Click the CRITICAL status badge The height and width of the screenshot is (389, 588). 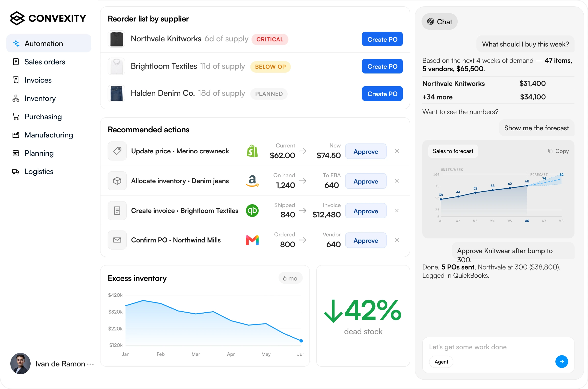click(x=270, y=39)
